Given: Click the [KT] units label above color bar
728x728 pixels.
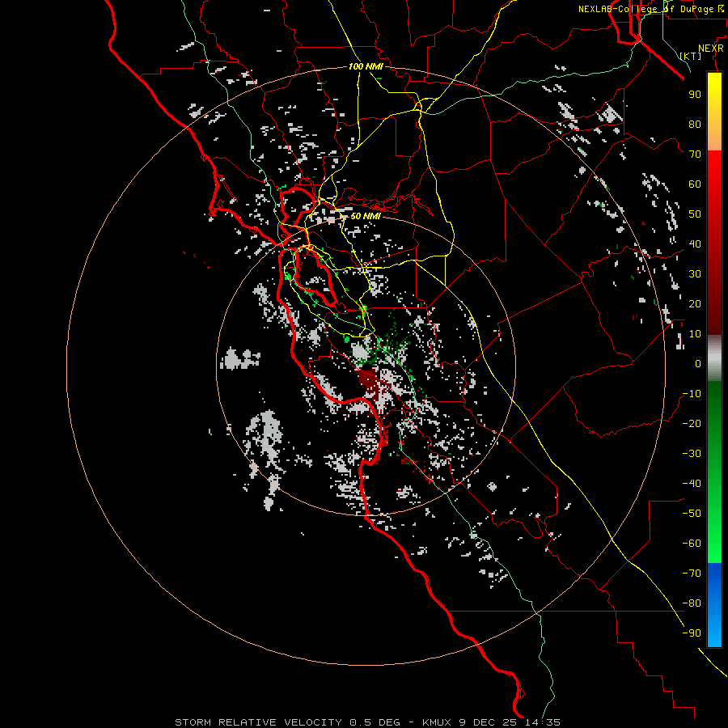Looking at the screenshot, I should (691, 56).
